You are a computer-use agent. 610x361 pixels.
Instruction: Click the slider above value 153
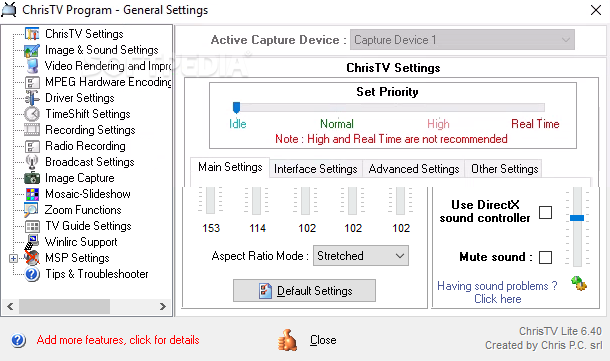click(x=210, y=200)
